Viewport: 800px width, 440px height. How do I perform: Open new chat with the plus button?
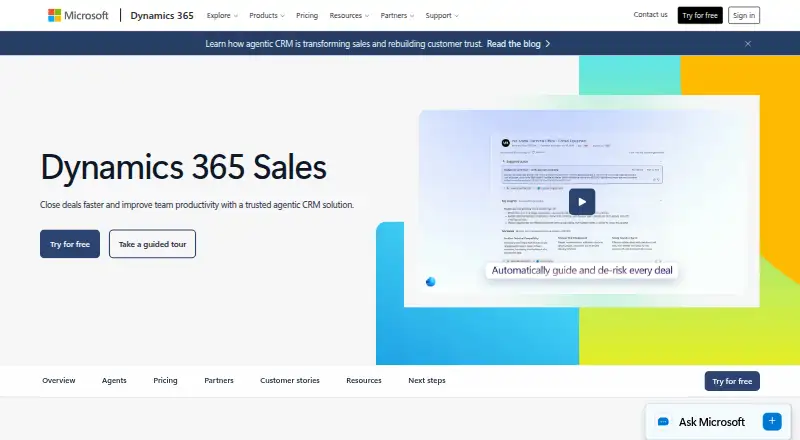tap(772, 421)
